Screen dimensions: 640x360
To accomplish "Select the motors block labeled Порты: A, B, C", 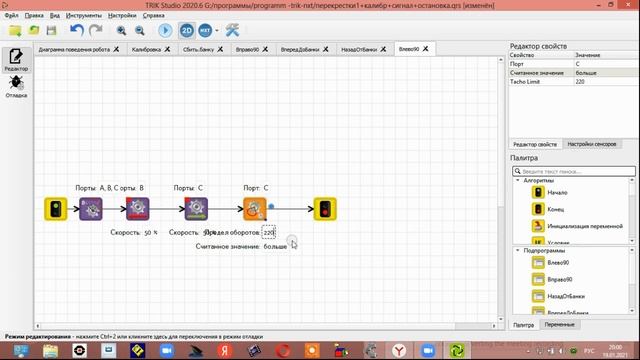I will [x=91, y=209].
